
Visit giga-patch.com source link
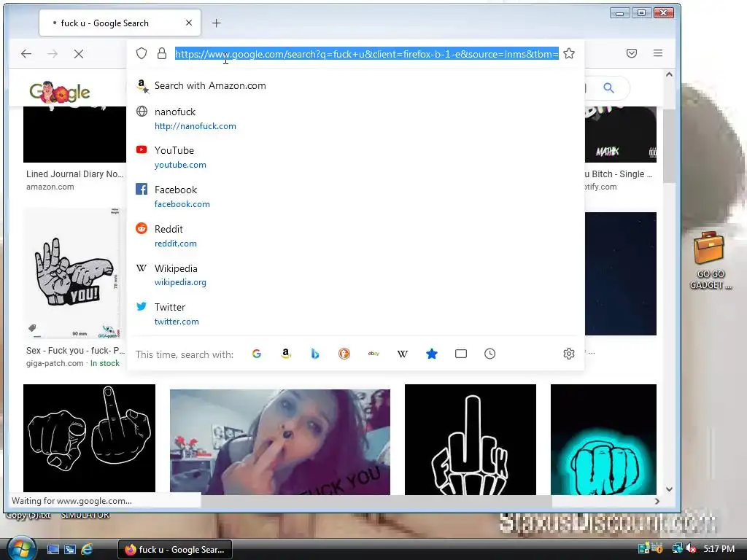tap(55, 363)
